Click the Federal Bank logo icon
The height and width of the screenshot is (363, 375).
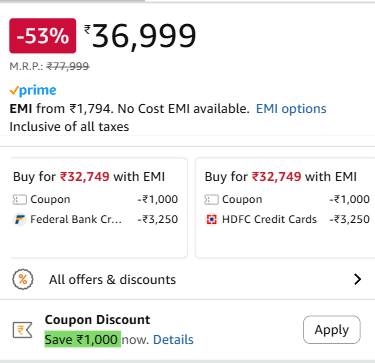(x=20, y=220)
